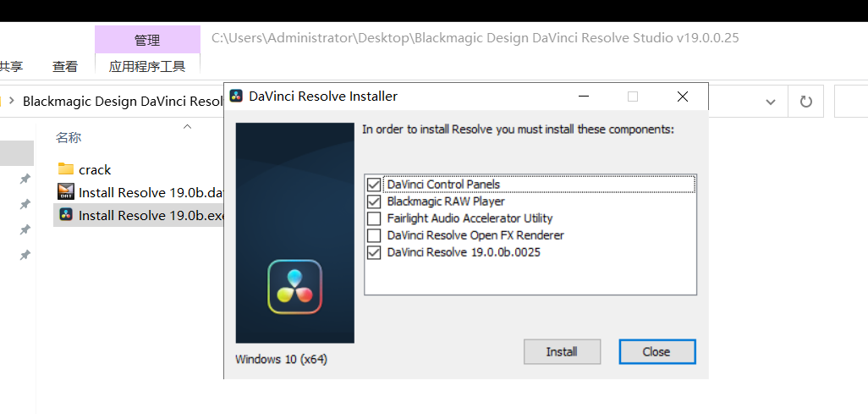This screenshot has width=868, height=414.
Task: Click the sort arrow above 名称 column
Action: 187,127
